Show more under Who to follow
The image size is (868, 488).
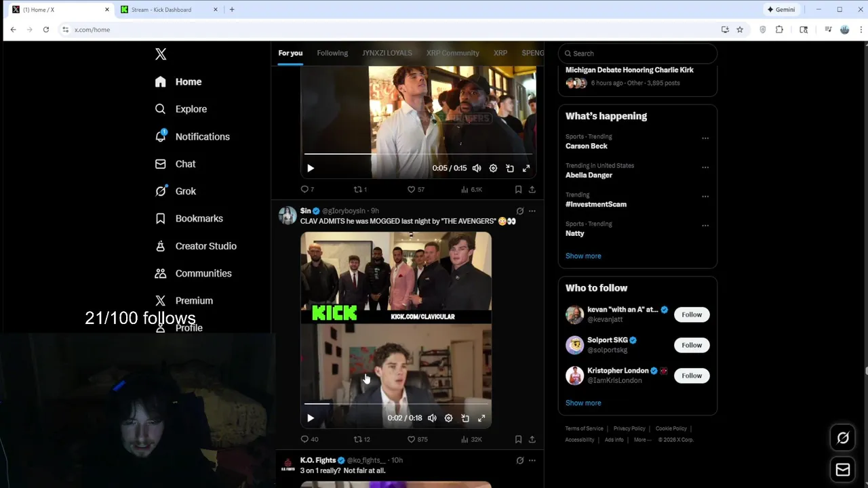[583, 403]
